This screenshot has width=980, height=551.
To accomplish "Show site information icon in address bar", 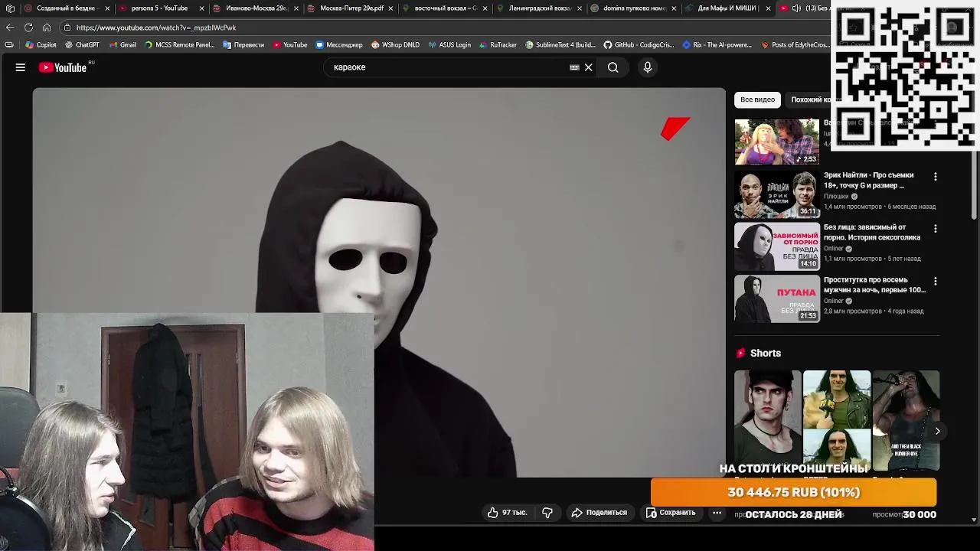I will click(67, 28).
